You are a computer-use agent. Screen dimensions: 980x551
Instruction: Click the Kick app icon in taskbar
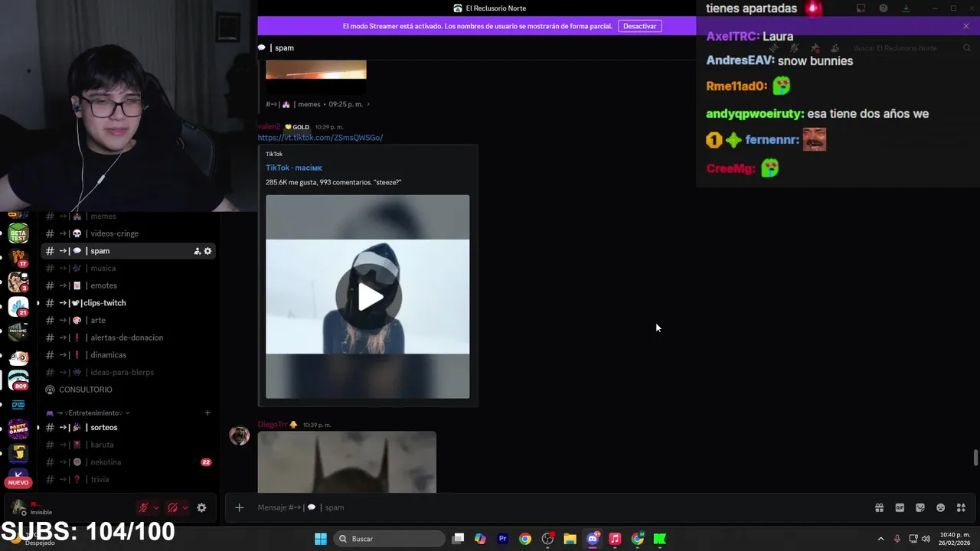[x=659, y=539]
